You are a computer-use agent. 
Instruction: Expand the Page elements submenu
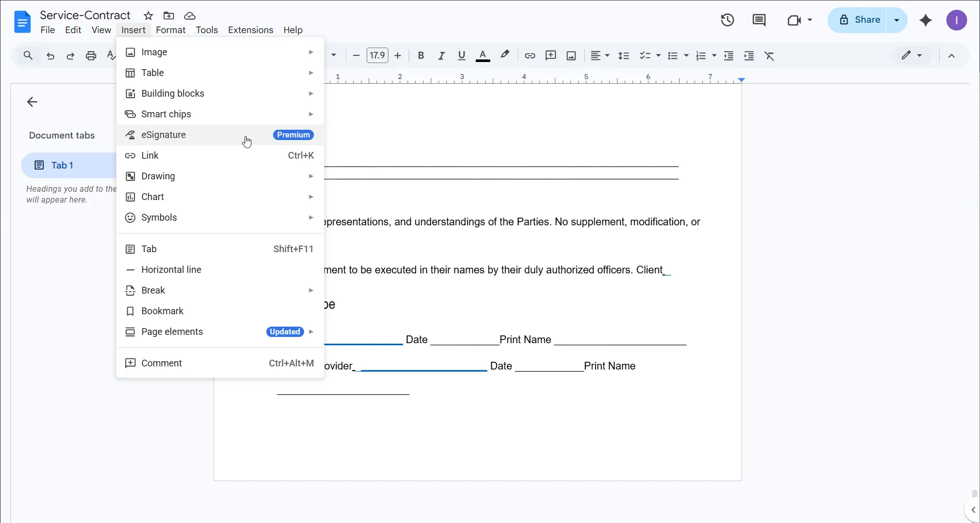(x=220, y=332)
